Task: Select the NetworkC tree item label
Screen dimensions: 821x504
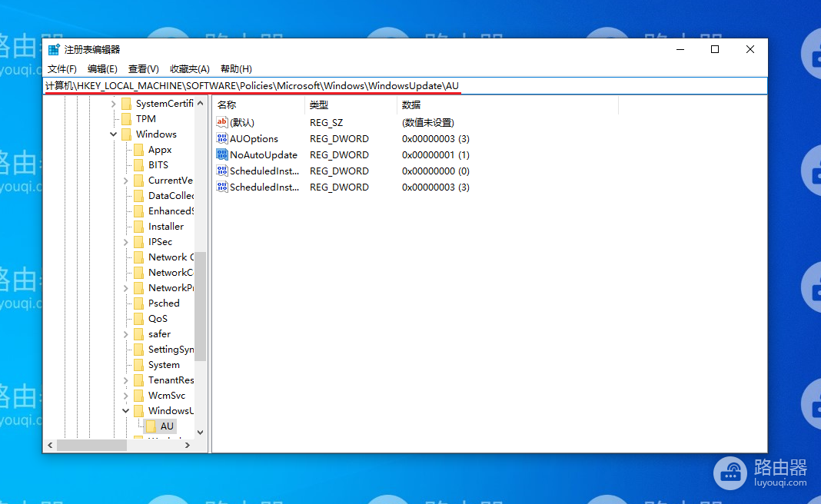Action: [171, 273]
